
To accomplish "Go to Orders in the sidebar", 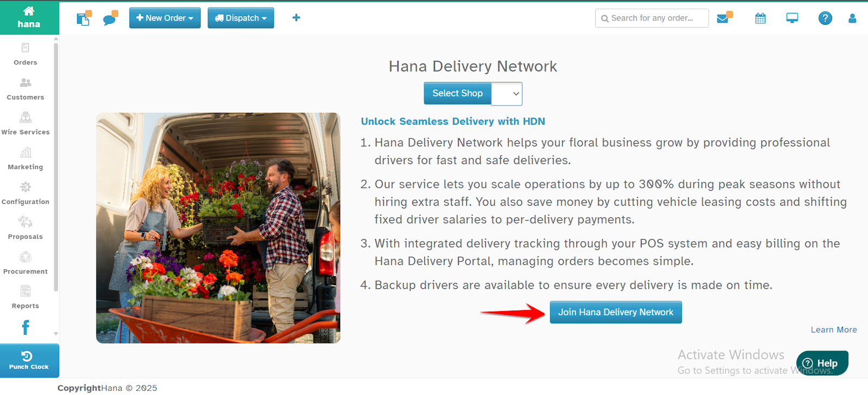I will (x=25, y=54).
